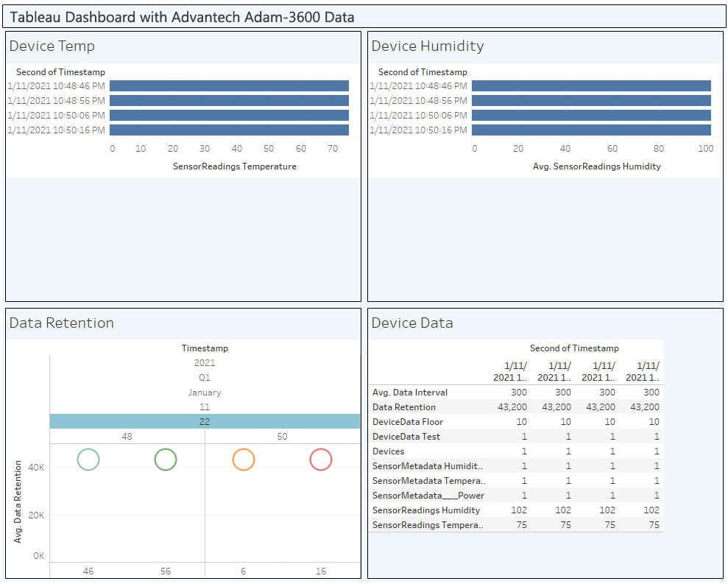Click the orange circle mark above 6

(x=244, y=460)
